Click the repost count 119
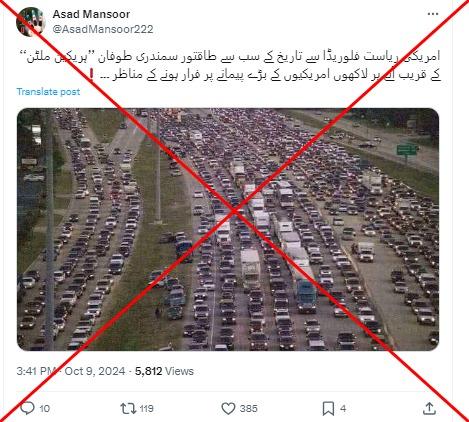The width and height of the screenshot is (469, 422). (x=147, y=409)
